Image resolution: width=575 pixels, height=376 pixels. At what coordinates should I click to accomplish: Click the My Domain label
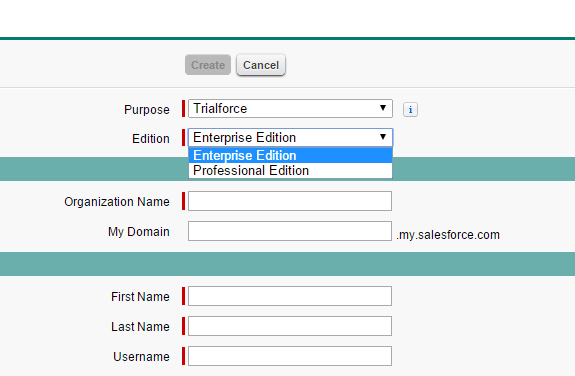(139, 232)
